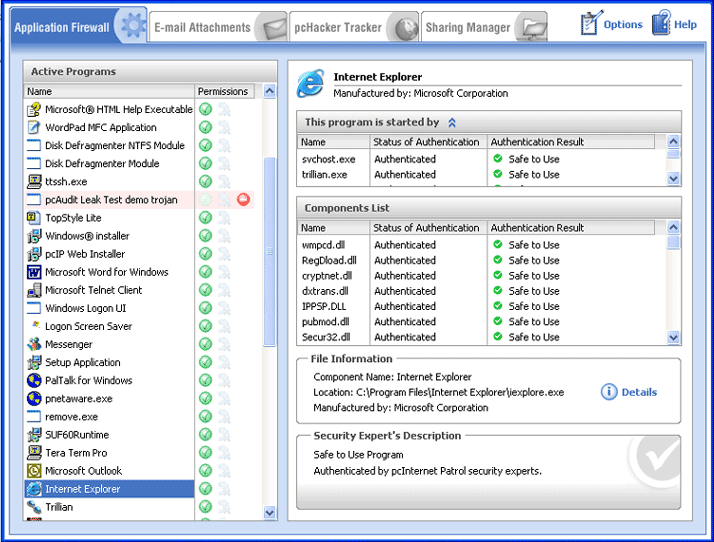
Task: Click the pcIP Web Installer icon
Action: 34,254
